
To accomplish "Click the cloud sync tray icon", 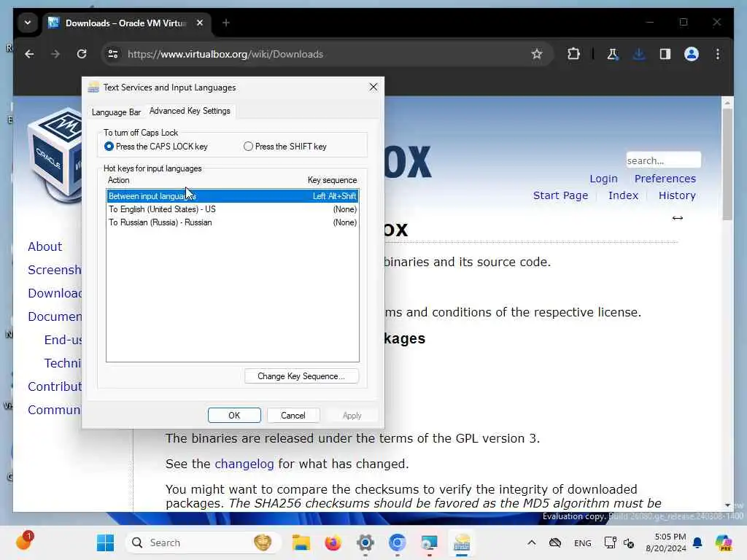I will point(555,542).
